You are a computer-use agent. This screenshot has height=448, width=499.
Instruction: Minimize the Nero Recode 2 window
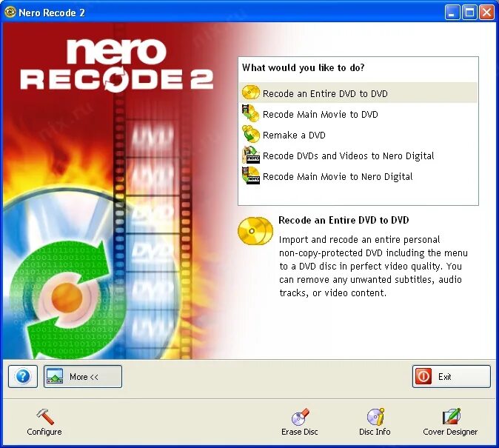(452, 13)
